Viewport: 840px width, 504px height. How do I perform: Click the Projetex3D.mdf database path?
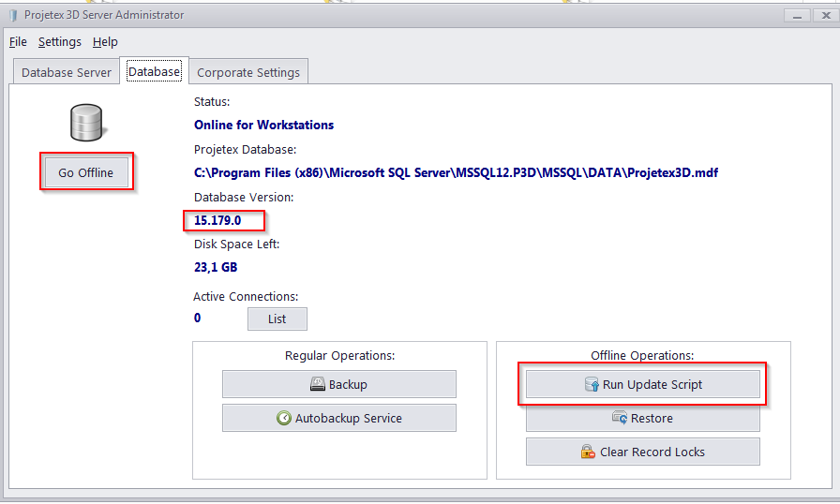point(456,172)
